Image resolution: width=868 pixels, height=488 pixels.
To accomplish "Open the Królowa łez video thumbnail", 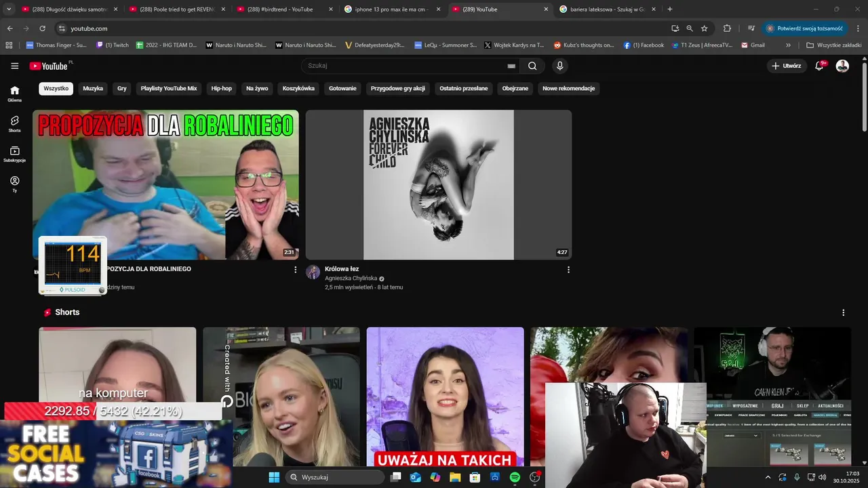I will (439, 184).
